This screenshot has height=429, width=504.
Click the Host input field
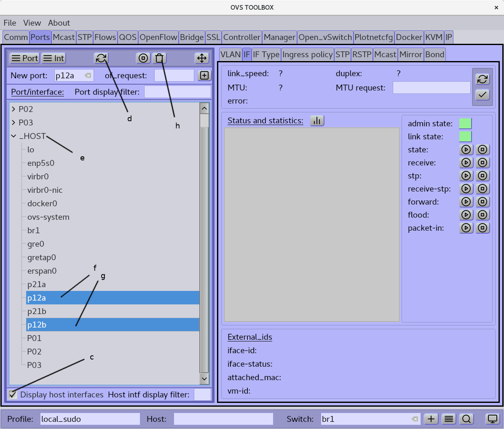[223, 419]
